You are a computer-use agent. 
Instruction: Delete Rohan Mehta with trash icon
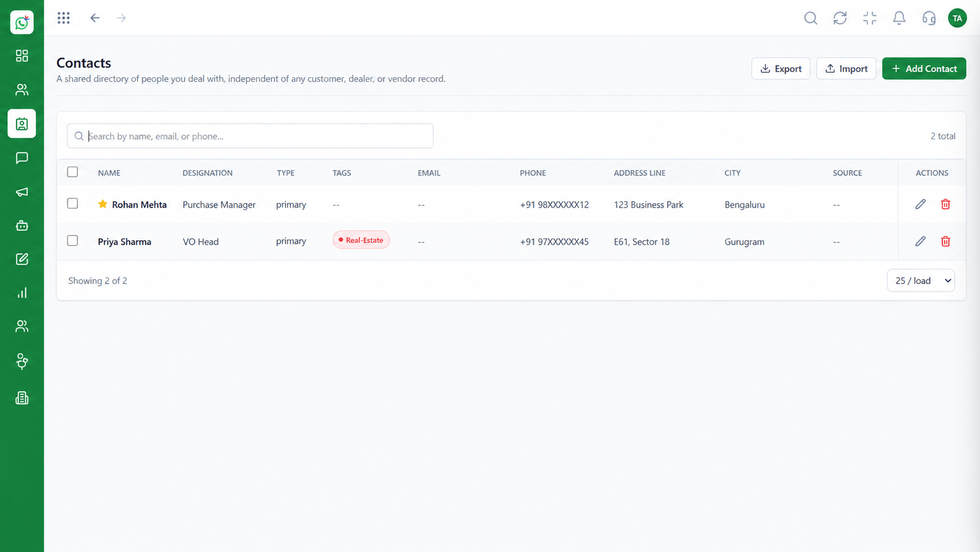pyautogui.click(x=945, y=204)
